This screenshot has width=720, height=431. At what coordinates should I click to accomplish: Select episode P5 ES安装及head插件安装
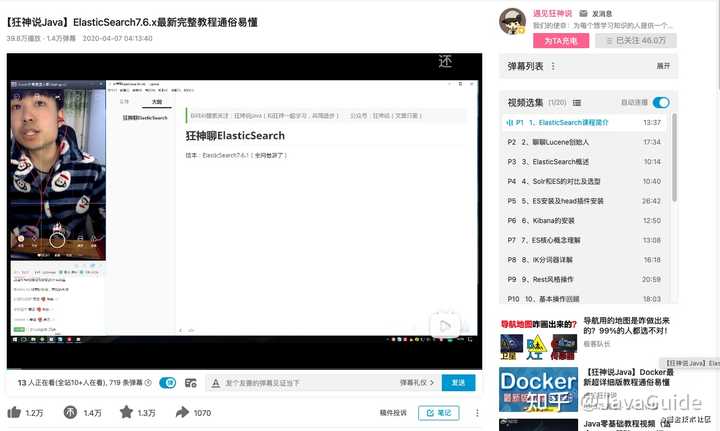coord(583,201)
